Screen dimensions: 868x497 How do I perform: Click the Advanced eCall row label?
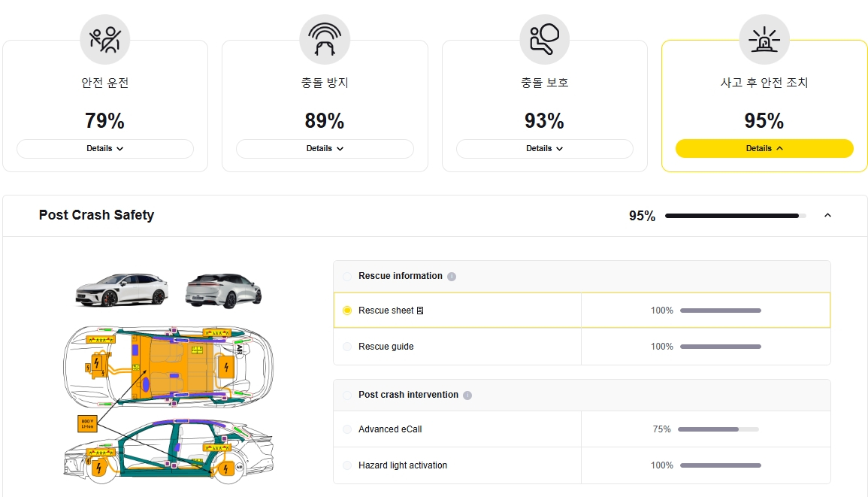pyautogui.click(x=390, y=429)
